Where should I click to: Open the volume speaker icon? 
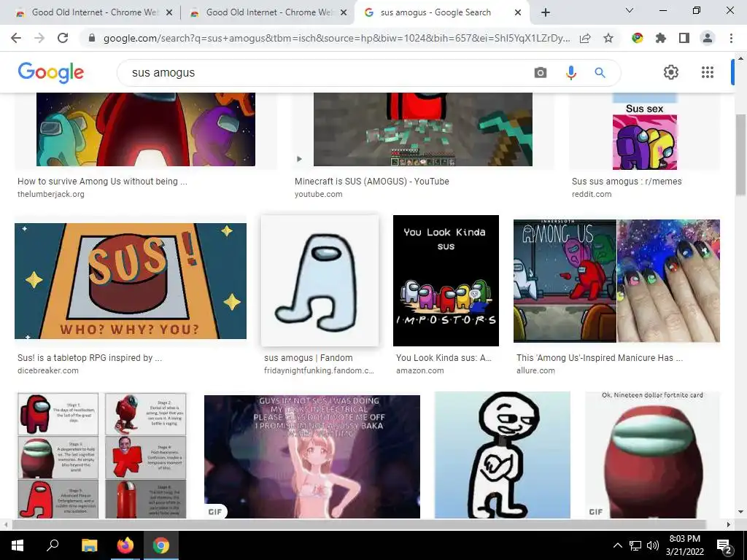pos(653,545)
